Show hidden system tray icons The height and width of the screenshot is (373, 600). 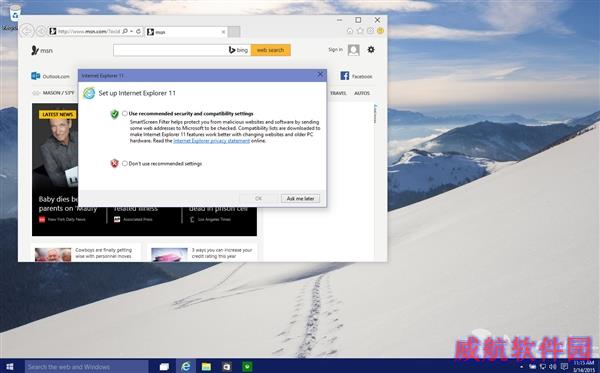521,366
